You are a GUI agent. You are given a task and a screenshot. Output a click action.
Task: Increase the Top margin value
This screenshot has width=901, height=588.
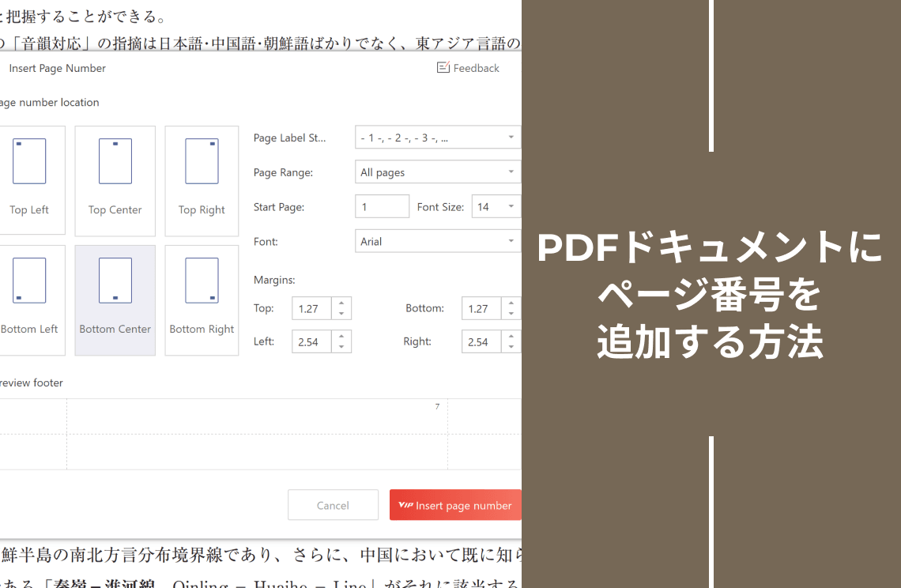(x=341, y=303)
